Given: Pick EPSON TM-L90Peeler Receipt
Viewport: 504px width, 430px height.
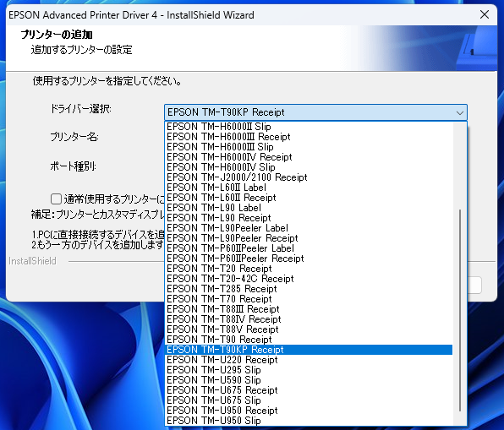Looking at the screenshot, I should pyautogui.click(x=309, y=238).
